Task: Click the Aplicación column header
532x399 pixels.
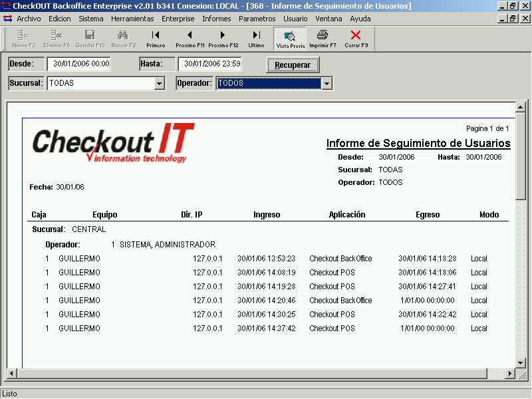Action: click(347, 214)
